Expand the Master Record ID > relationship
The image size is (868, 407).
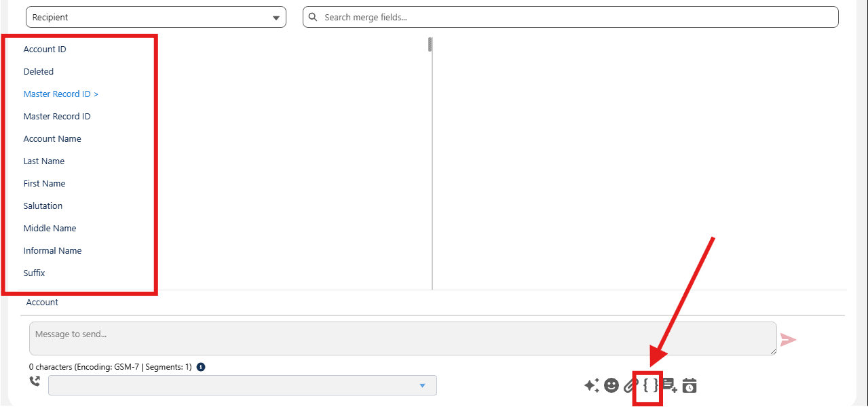tap(61, 94)
